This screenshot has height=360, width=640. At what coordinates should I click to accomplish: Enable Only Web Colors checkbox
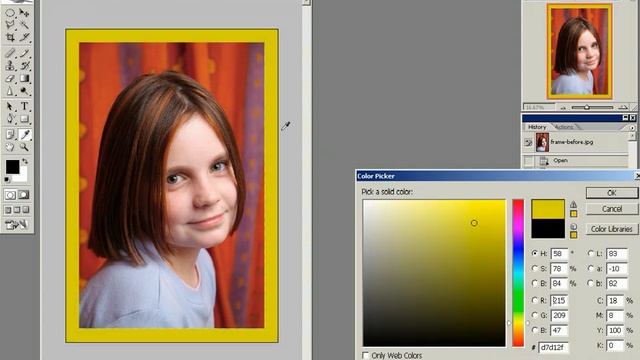[366, 355]
